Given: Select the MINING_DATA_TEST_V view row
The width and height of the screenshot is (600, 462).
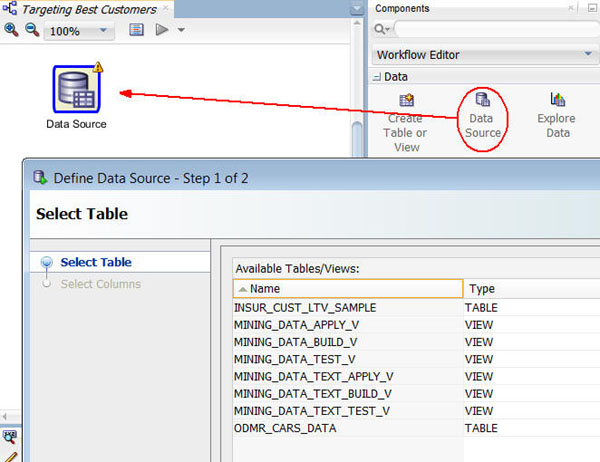Looking at the screenshot, I should pyautogui.click(x=416, y=359).
